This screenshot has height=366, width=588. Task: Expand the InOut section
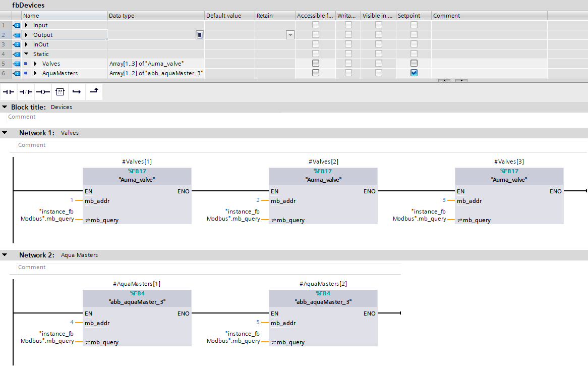click(x=26, y=44)
